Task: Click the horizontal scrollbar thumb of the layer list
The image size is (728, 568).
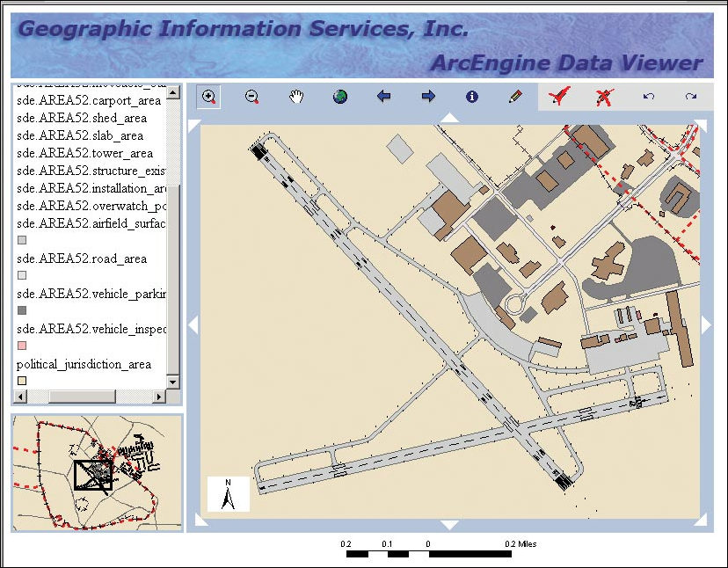Action: coord(82,397)
